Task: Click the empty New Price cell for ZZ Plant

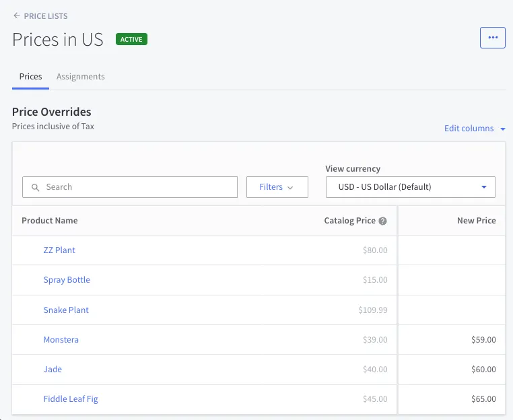Action: click(x=452, y=250)
